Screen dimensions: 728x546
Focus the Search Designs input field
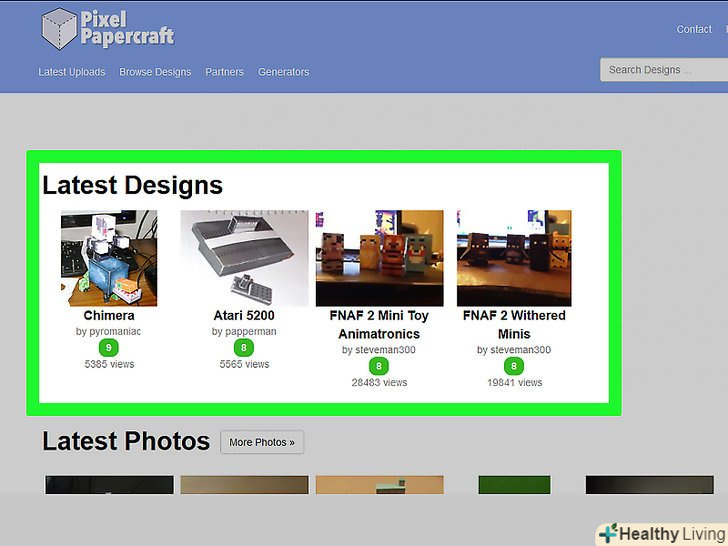[x=660, y=70]
